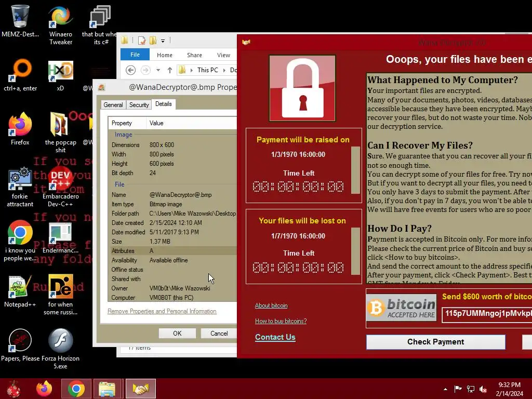The height and width of the screenshot is (399, 532).
Task: Select the Explorer Share ribbon tab
Action: (194, 55)
